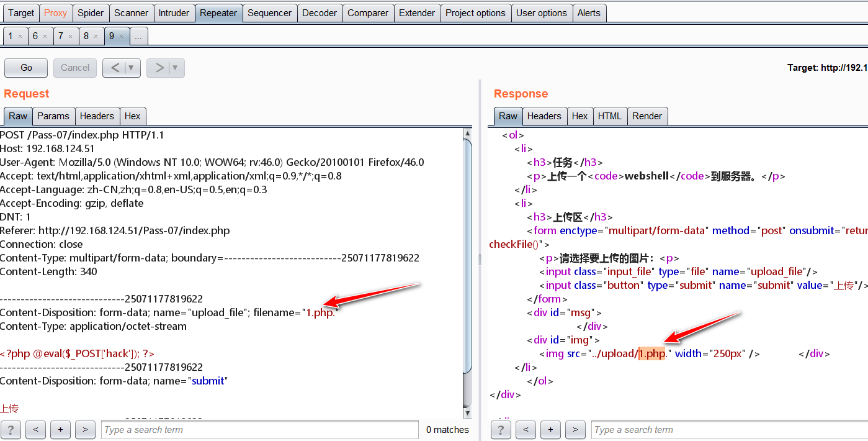Go back to previous request in history
The height and width of the screenshot is (441, 868).
pos(115,68)
